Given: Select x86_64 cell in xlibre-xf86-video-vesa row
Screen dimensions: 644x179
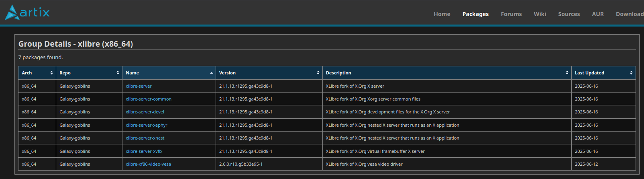Looking at the screenshot, I should (x=37, y=164).
